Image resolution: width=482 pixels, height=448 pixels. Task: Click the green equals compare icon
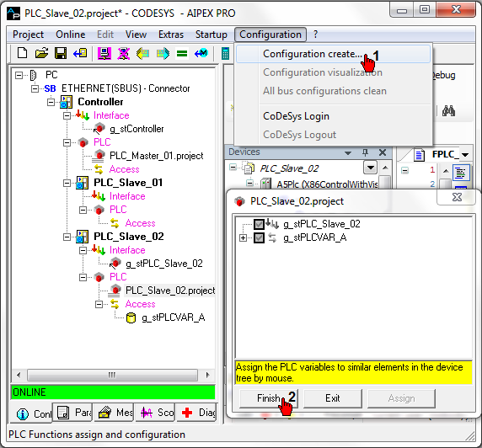coord(182,54)
